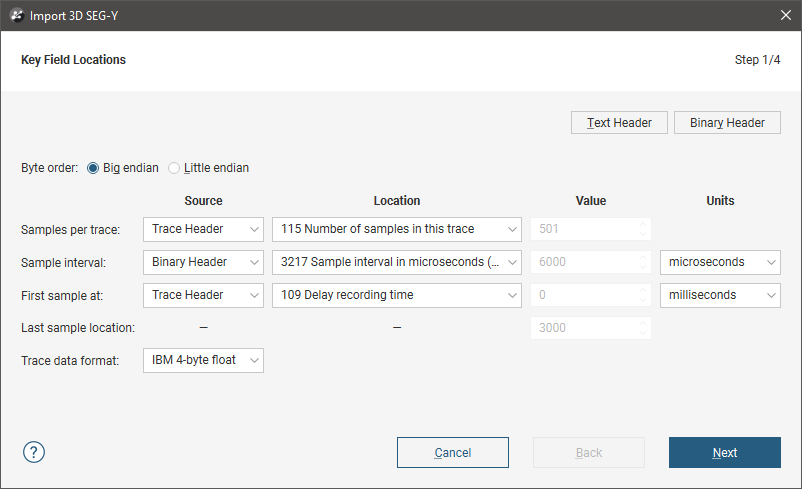Proceed with the Next button
802x489 pixels.
(x=724, y=453)
